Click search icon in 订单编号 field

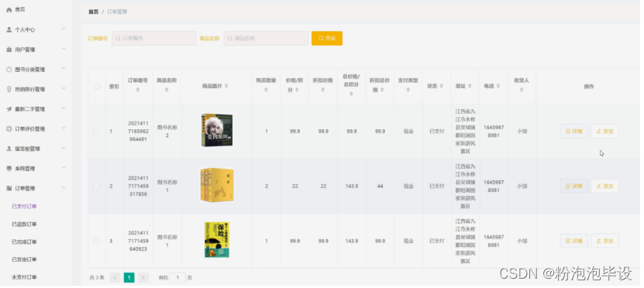(x=119, y=39)
